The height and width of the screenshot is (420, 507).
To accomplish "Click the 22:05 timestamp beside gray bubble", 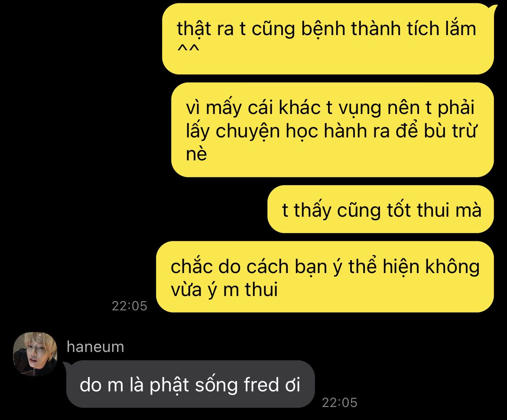I will pyautogui.click(x=339, y=403).
